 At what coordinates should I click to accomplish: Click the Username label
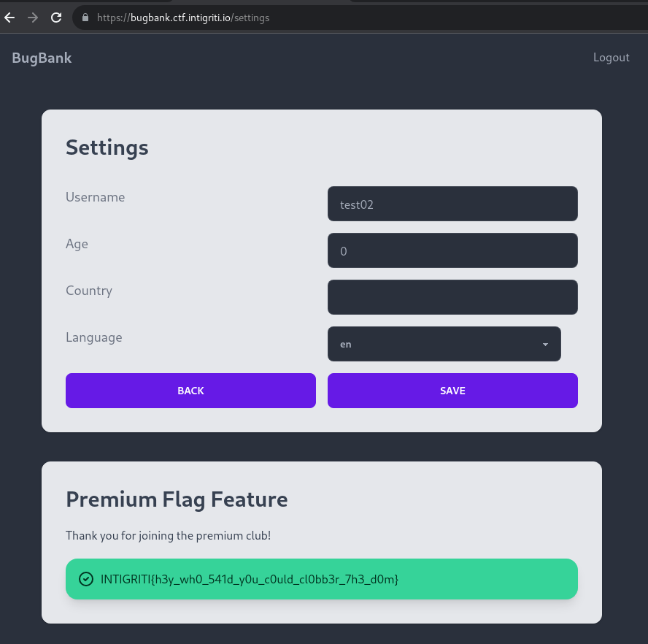tap(95, 197)
